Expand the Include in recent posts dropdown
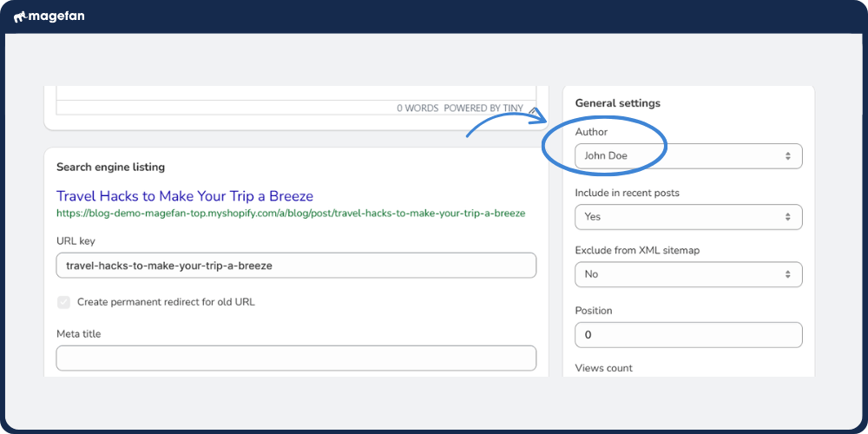868x434 pixels. click(688, 217)
